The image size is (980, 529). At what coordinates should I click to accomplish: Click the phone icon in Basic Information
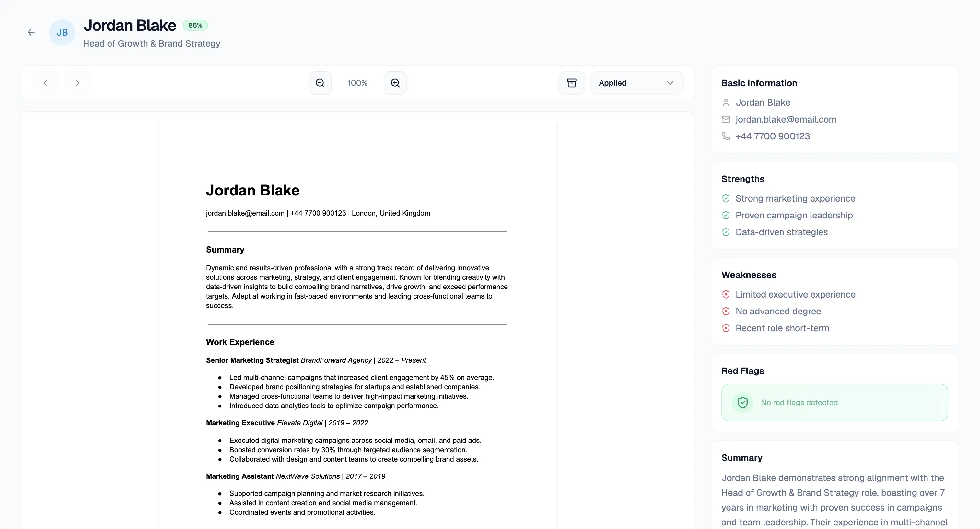726,136
